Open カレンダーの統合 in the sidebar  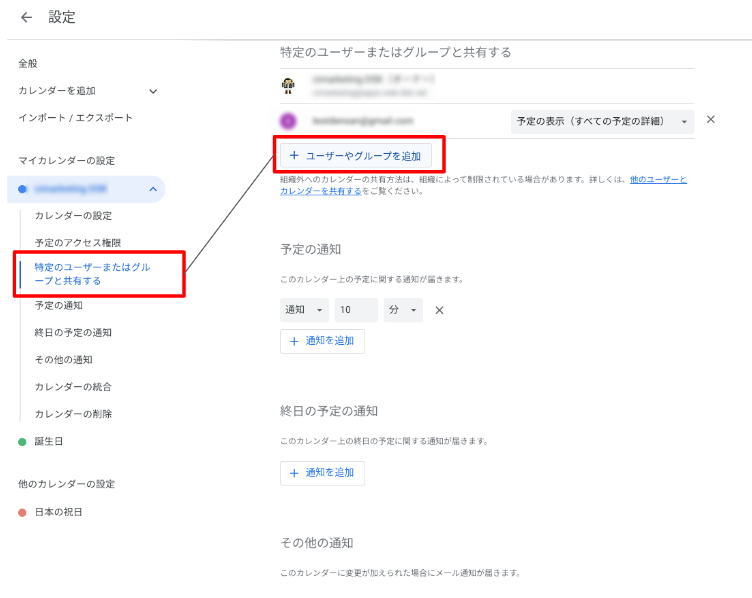click(x=73, y=387)
